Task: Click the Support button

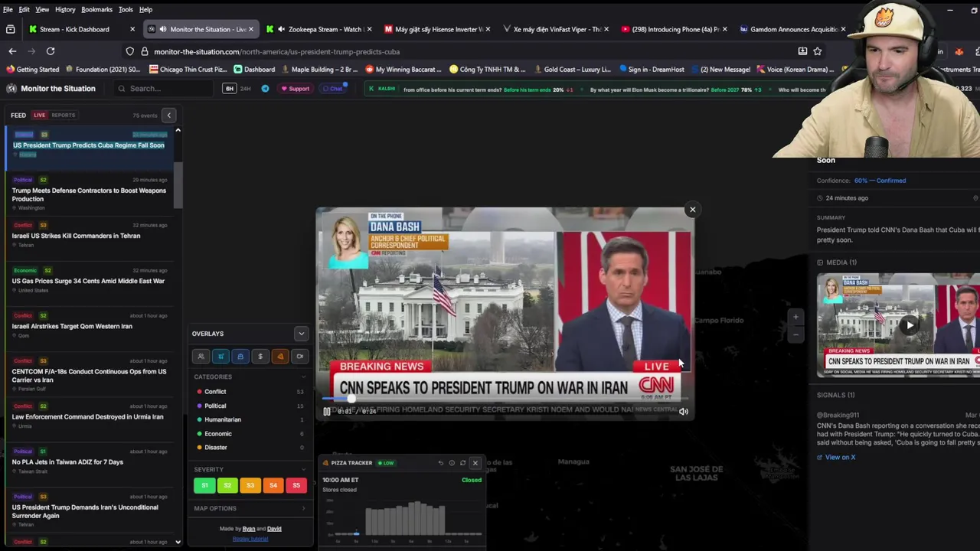Action: [x=295, y=89]
